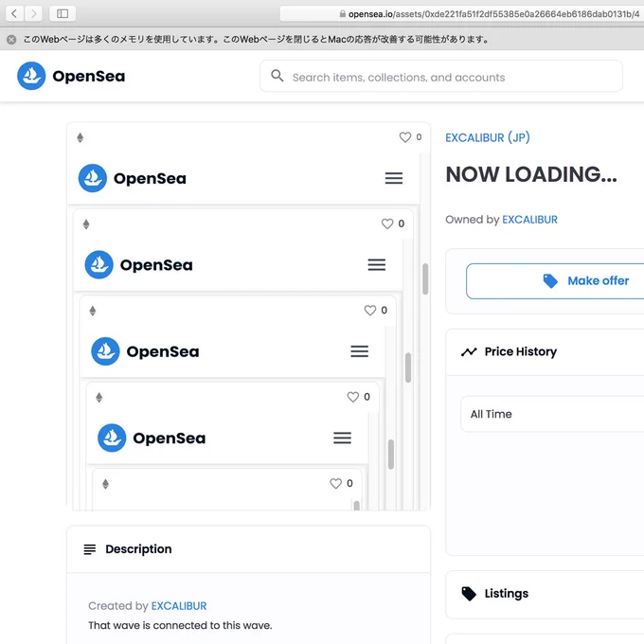The image size is (644, 644).
Task: Open the OpenSea home logo in the page header
Action: [x=71, y=76]
